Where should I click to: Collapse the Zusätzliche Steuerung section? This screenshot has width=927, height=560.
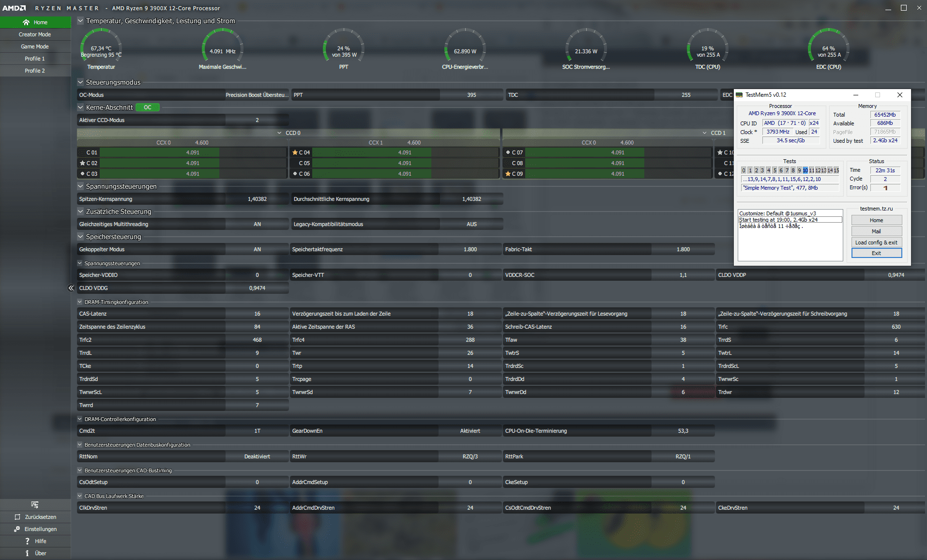pos(80,212)
